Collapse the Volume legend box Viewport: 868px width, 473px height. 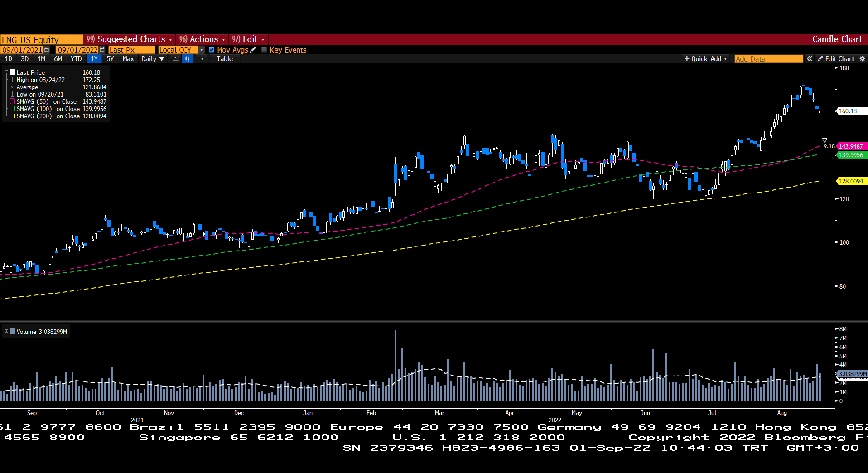6,331
